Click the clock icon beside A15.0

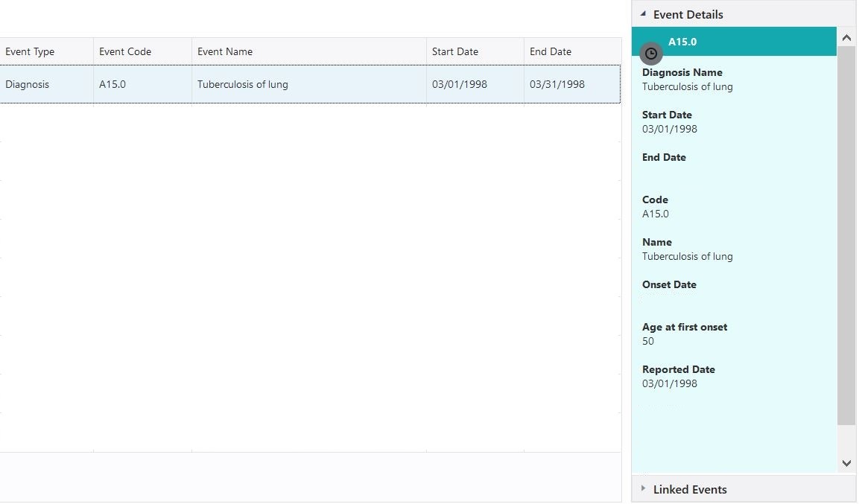click(651, 54)
